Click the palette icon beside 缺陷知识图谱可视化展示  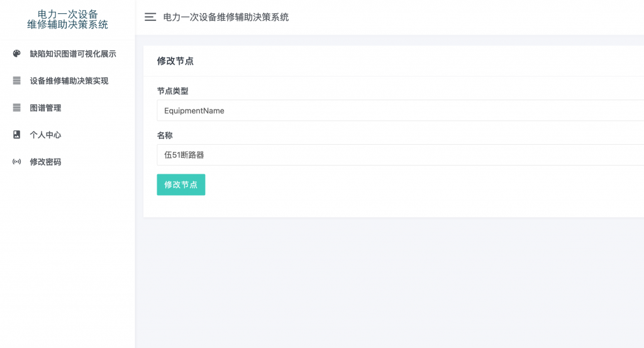(x=16, y=54)
